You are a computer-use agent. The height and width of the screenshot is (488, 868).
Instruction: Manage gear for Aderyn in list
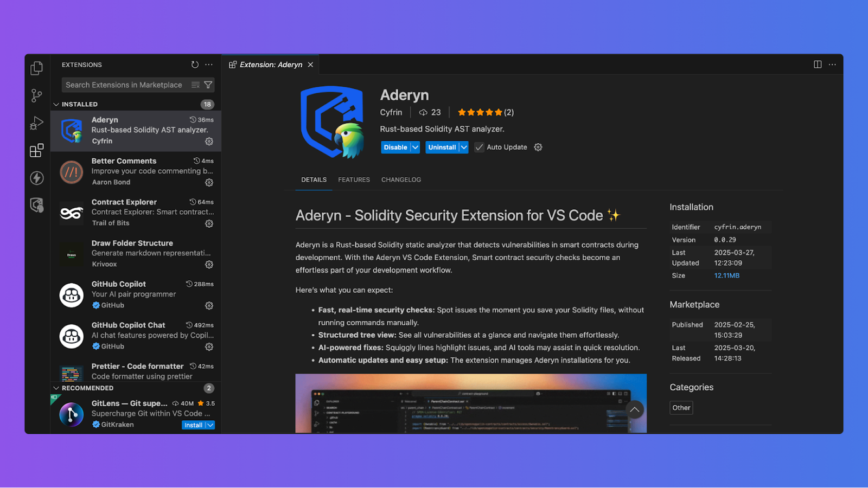(209, 142)
